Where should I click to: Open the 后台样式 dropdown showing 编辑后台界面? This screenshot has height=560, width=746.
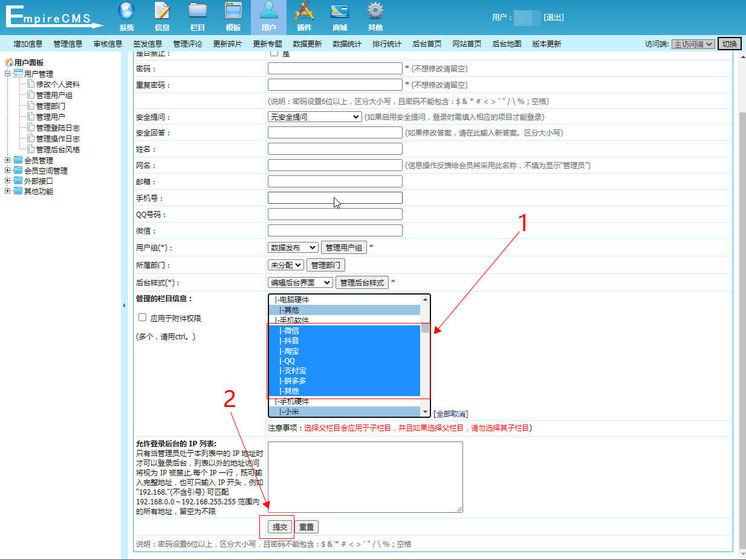(x=300, y=282)
